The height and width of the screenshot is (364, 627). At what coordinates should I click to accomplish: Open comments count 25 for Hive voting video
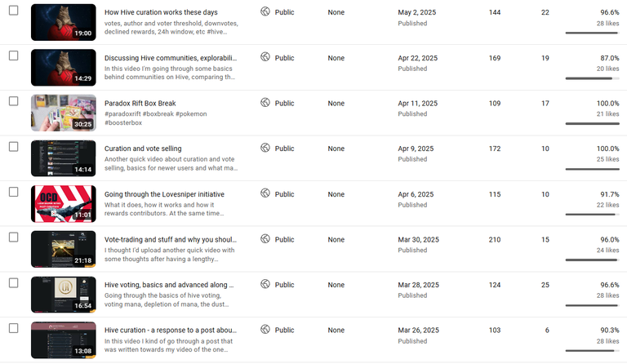coord(545,285)
